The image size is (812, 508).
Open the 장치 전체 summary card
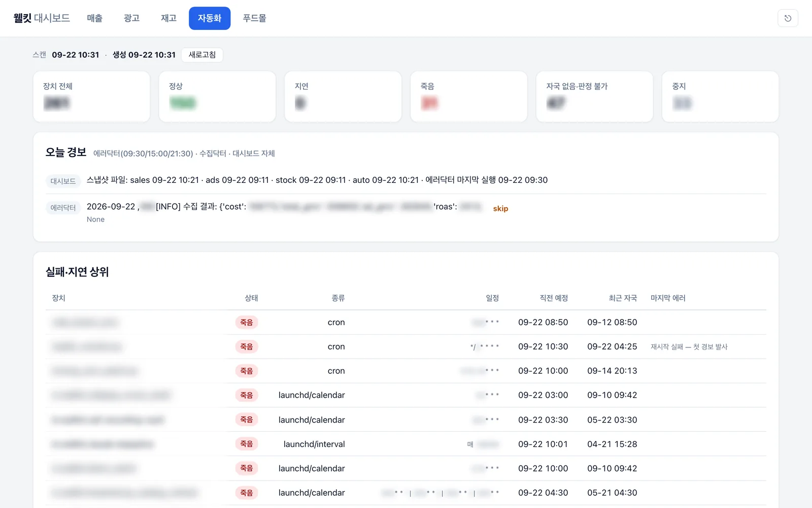(x=91, y=97)
